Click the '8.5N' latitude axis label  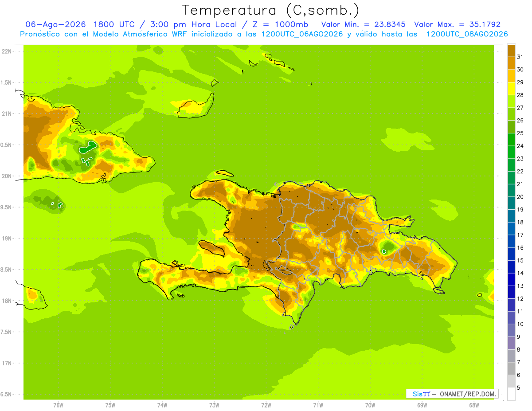click(x=7, y=270)
